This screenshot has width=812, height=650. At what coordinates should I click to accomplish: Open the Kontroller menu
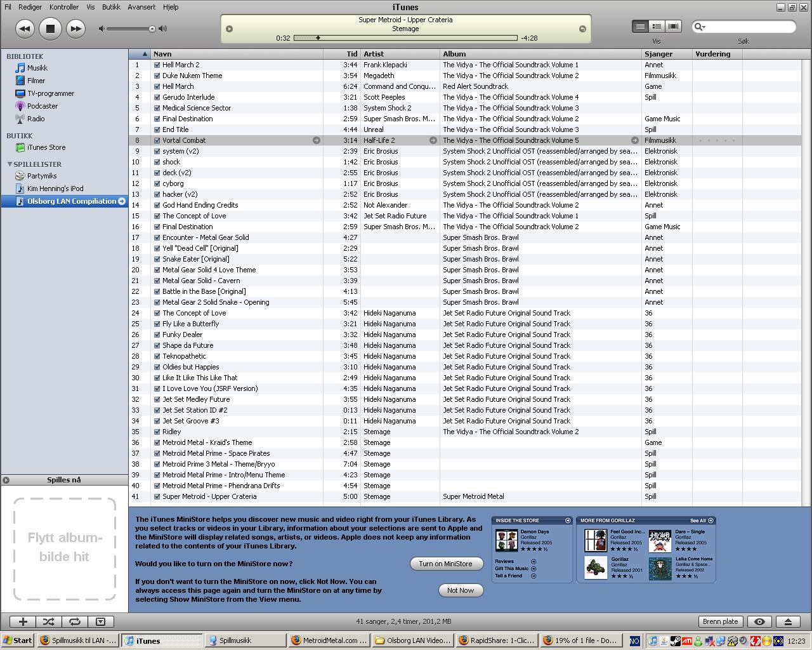(64, 7)
